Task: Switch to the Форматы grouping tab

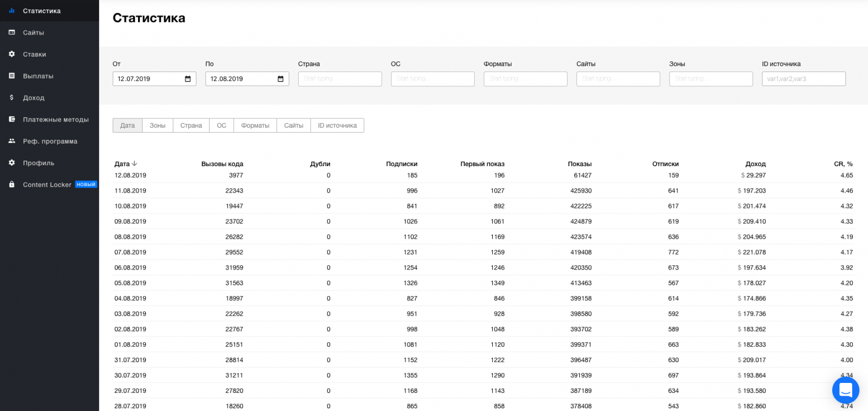Action: click(255, 125)
